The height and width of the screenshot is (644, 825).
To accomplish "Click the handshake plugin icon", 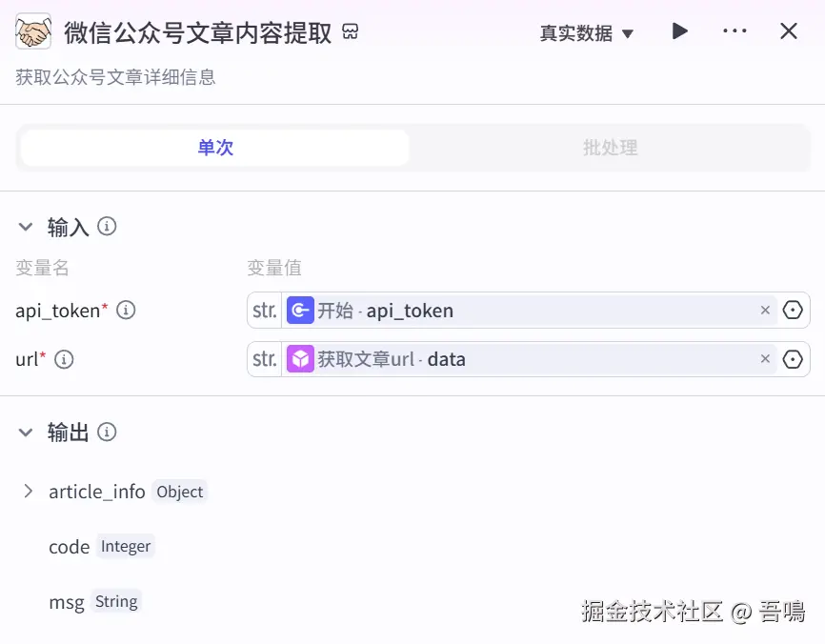I will click(x=33, y=31).
